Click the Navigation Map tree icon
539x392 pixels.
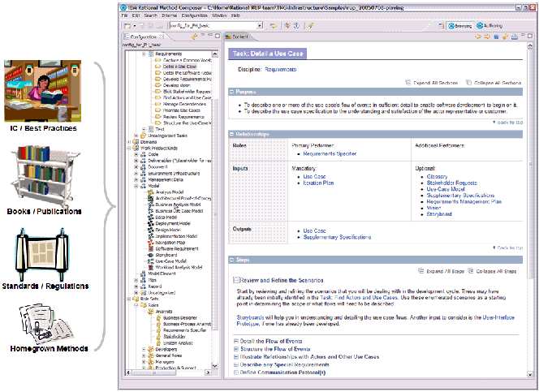click(150, 242)
